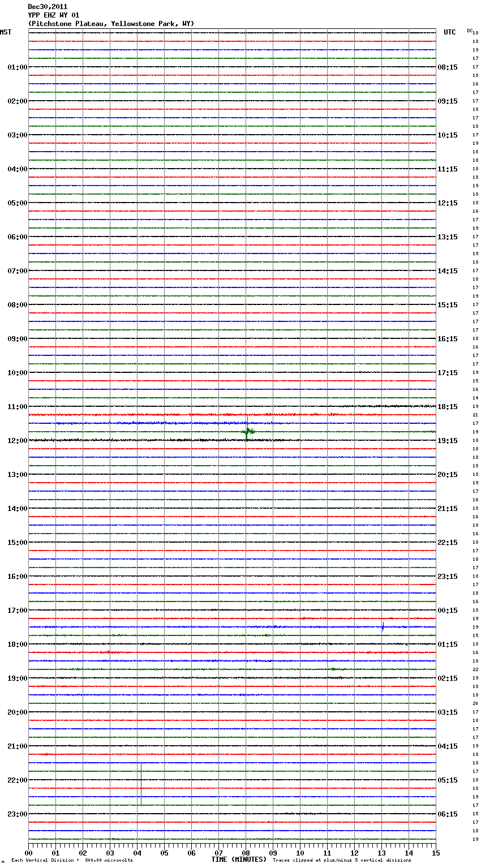Click the 05:00 MST row label
The width and height of the screenshot is (481, 868).
tap(17, 203)
